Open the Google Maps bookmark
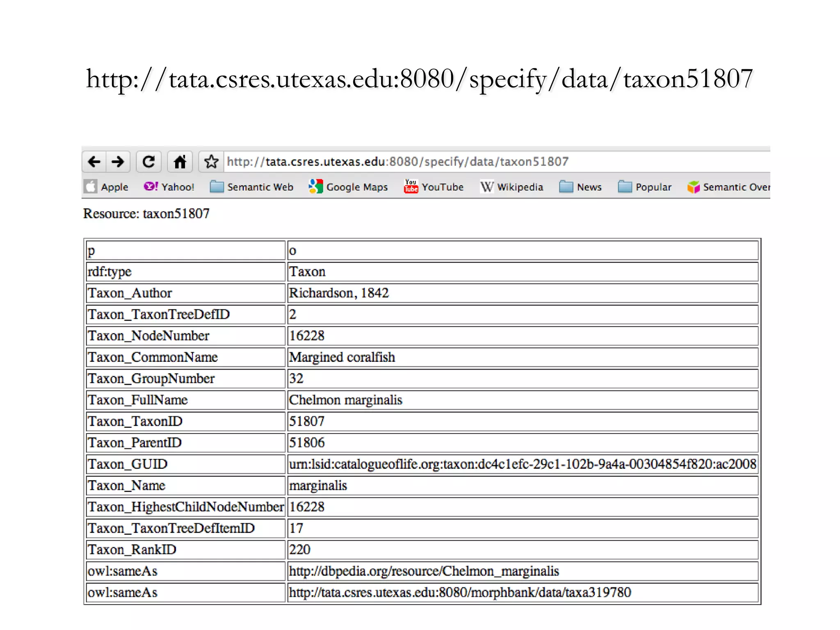 coord(348,187)
